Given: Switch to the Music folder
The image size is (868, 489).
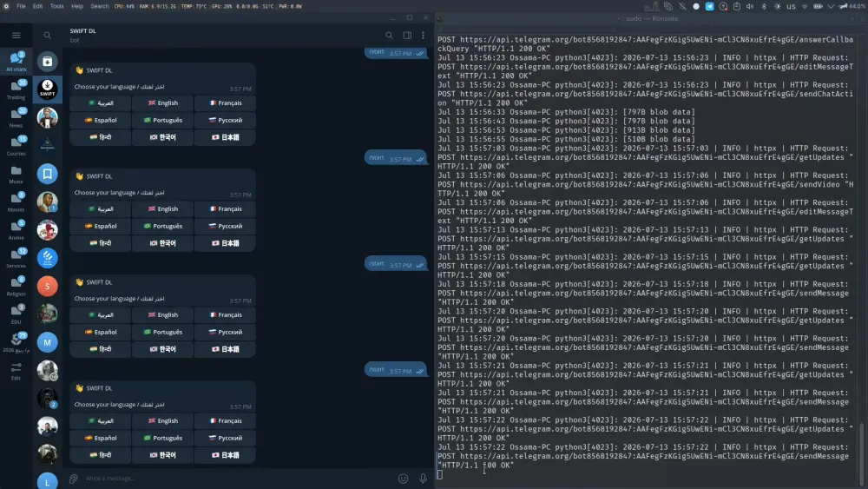Looking at the screenshot, I should point(16,175).
